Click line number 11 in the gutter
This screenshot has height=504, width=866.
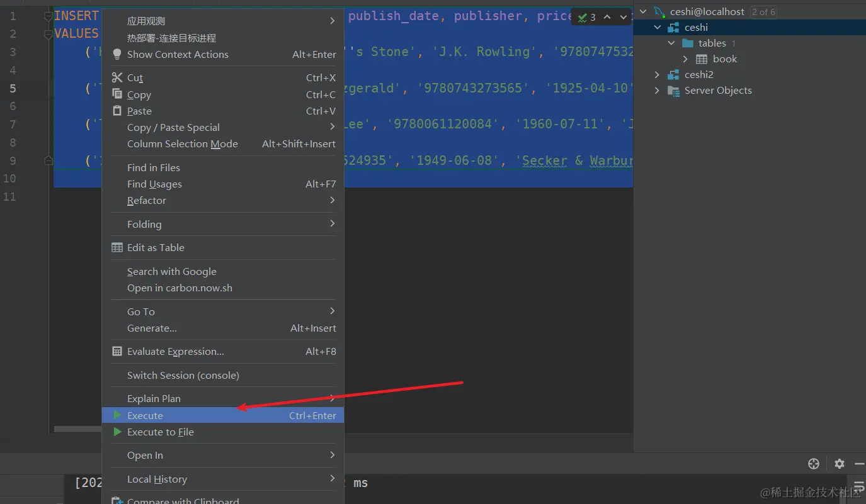point(9,197)
